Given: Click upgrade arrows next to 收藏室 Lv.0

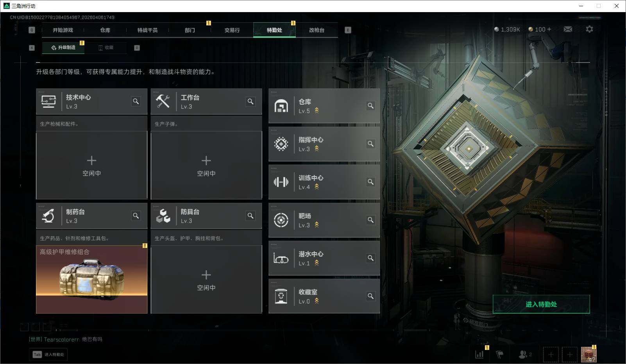Looking at the screenshot, I should 317,301.
